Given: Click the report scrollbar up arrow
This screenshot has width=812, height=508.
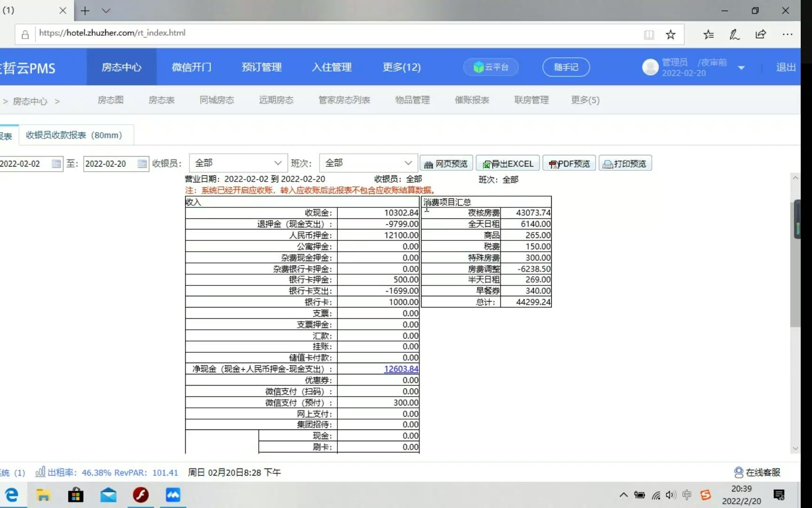Looking at the screenshot, I should click(x=795, y=178).
